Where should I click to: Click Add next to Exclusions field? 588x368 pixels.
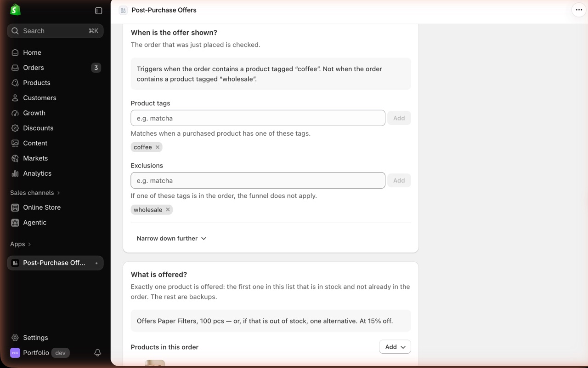399,180
